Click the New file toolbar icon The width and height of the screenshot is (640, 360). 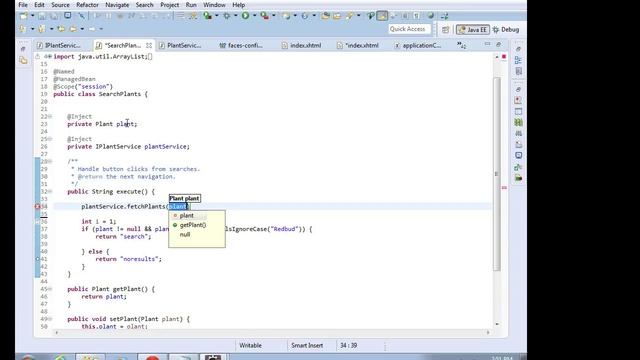[x=24, y=16]
